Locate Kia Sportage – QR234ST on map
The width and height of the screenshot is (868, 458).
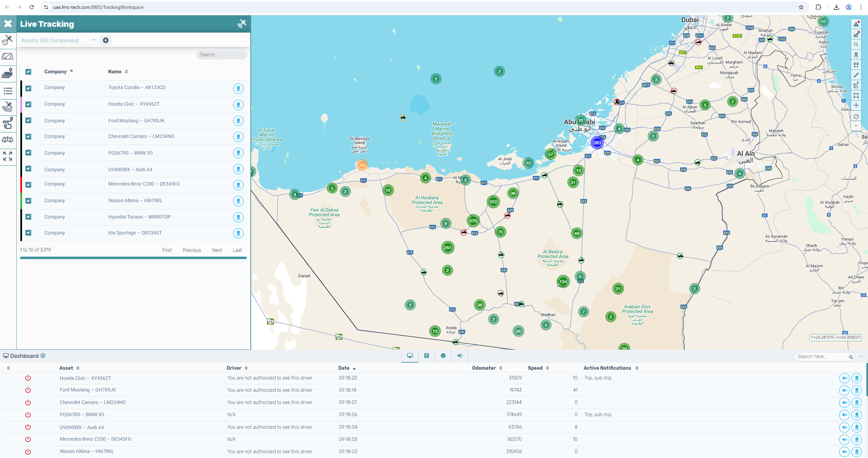(238, 233)
